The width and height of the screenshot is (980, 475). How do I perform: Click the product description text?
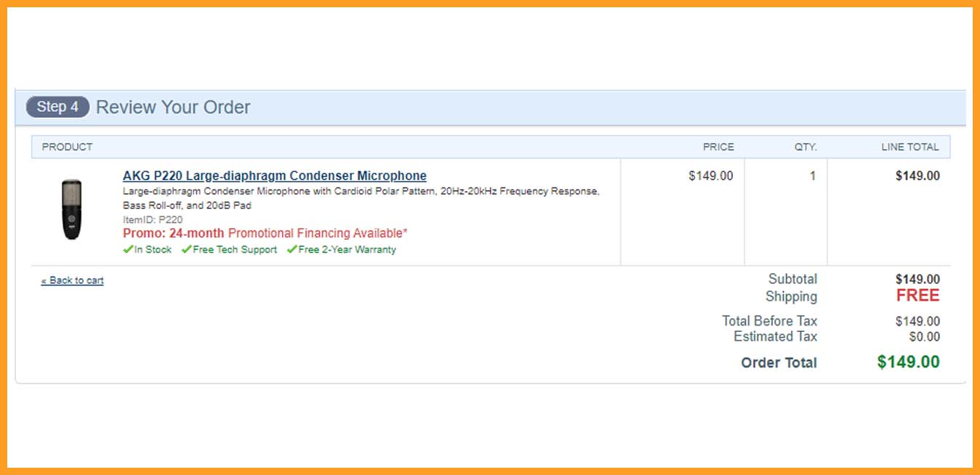(361, 198)
